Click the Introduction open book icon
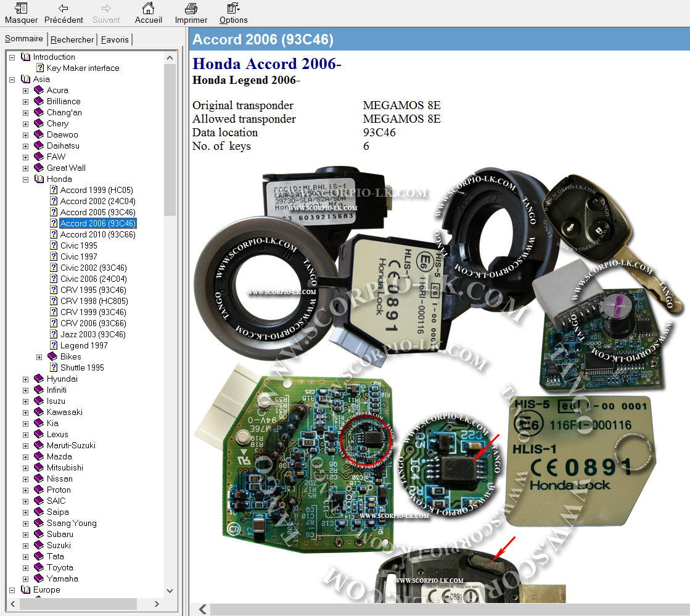The image size is (690, 616). pyautogui.click(x=25, y=57)
